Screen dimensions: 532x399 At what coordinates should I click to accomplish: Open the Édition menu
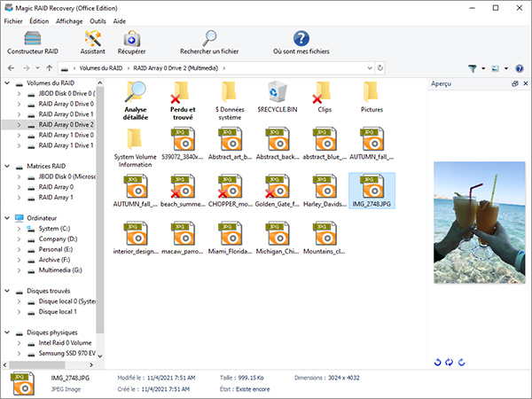pyautogui.click(x=39, y=21)
